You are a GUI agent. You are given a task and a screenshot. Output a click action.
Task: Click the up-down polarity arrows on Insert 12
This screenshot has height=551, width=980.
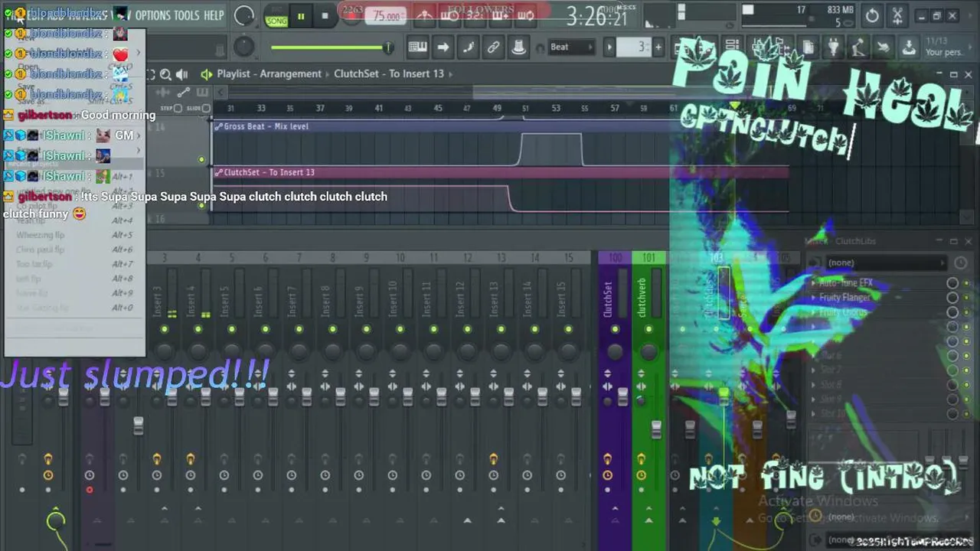pyautogui.click(x=459, y=373)
